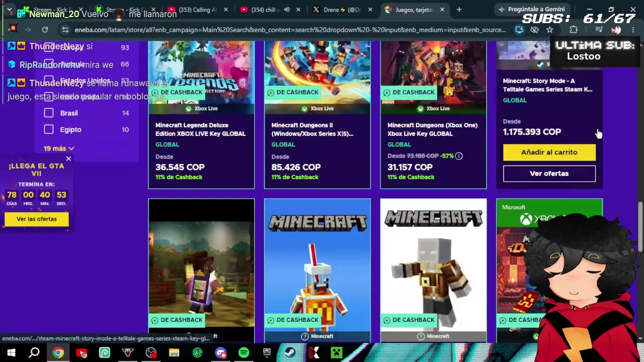The image size is (644, 362).
Task: Switch to the '(354) chill' YouTube tab
Action: (270, 10)
